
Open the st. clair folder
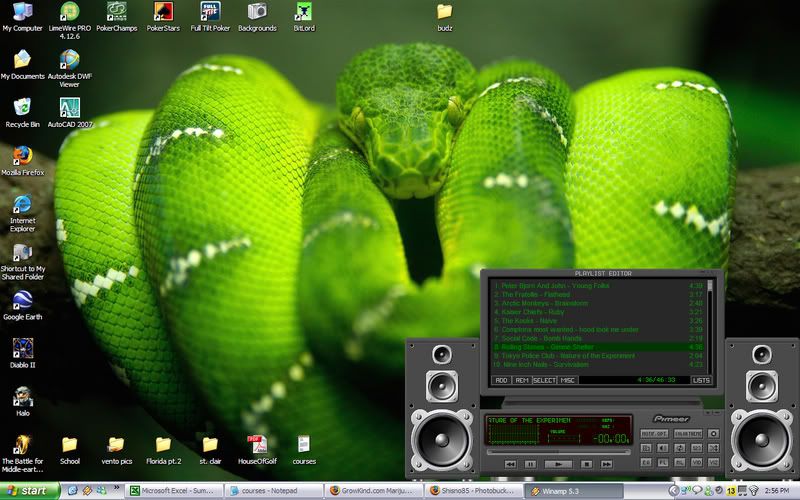coord(210,450)
